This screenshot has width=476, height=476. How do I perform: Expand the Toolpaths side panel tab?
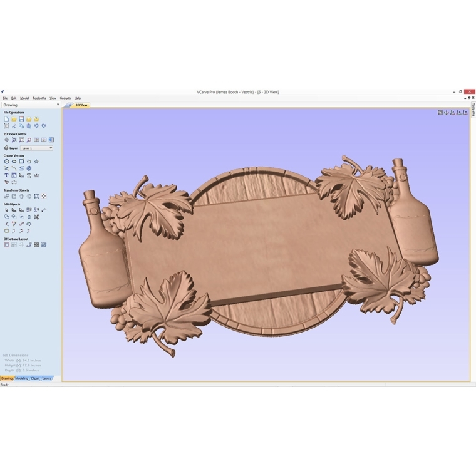pos(473,110)
